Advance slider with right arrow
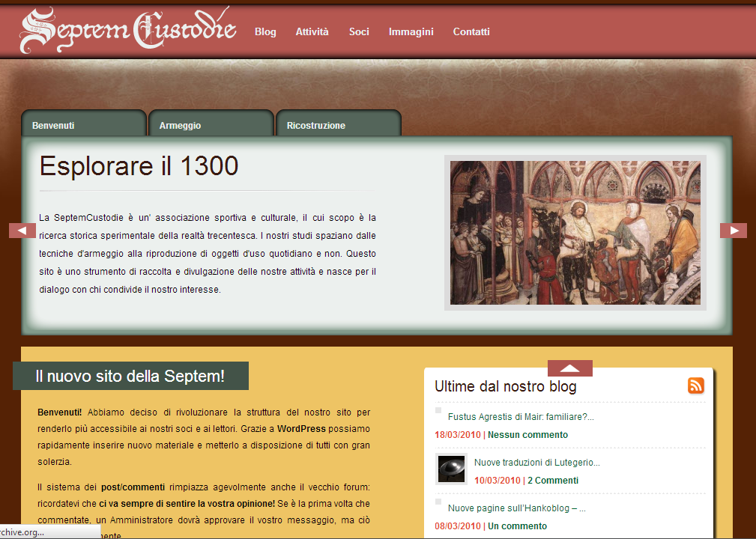The width and height of the screenshot is (756, 539). [733, 231]
